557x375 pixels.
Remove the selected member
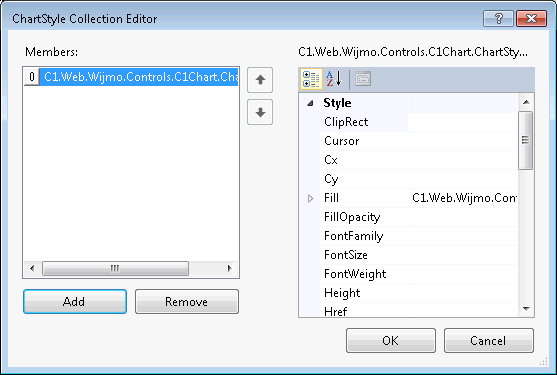[187, 301]
